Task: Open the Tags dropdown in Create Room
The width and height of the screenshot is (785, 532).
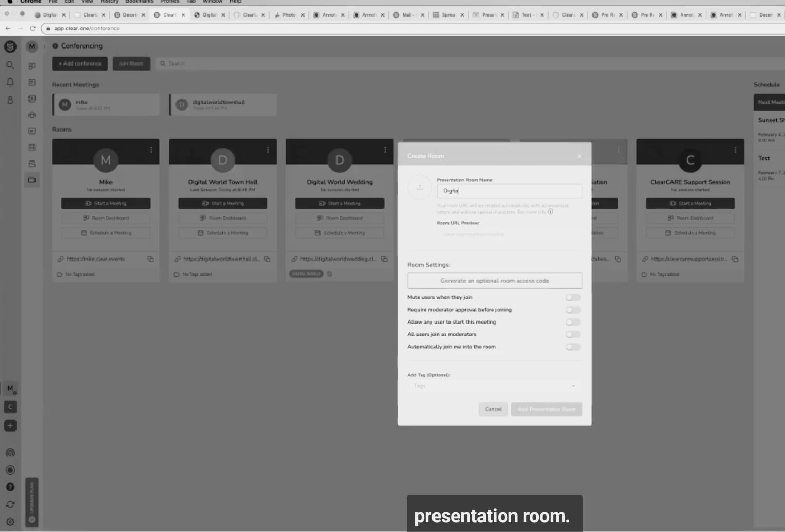Action: point(494,386)
